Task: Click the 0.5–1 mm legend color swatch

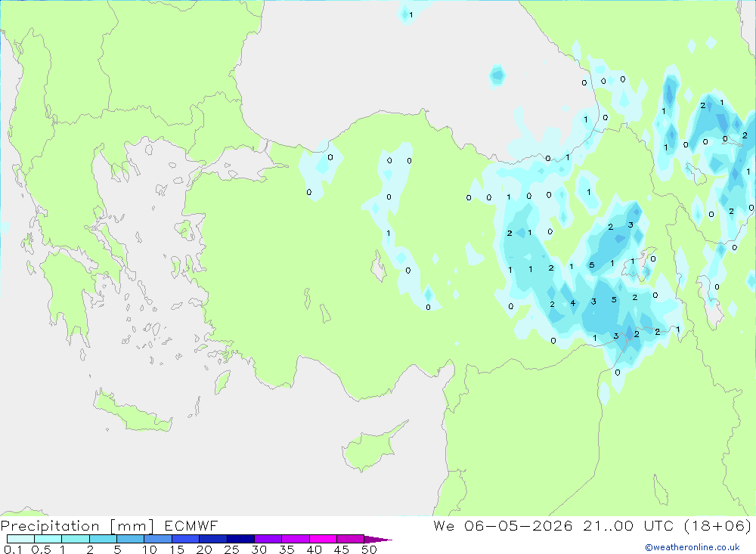Action: 48,539
